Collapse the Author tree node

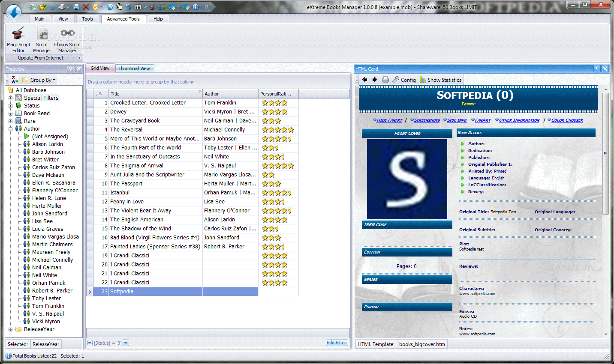[x=11, y=129]
